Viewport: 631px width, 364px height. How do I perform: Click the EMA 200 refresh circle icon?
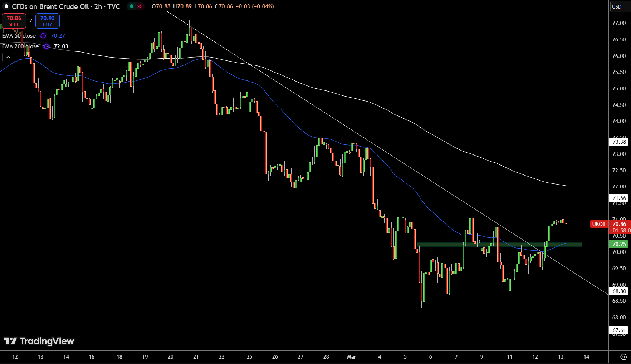click(47, 46)
